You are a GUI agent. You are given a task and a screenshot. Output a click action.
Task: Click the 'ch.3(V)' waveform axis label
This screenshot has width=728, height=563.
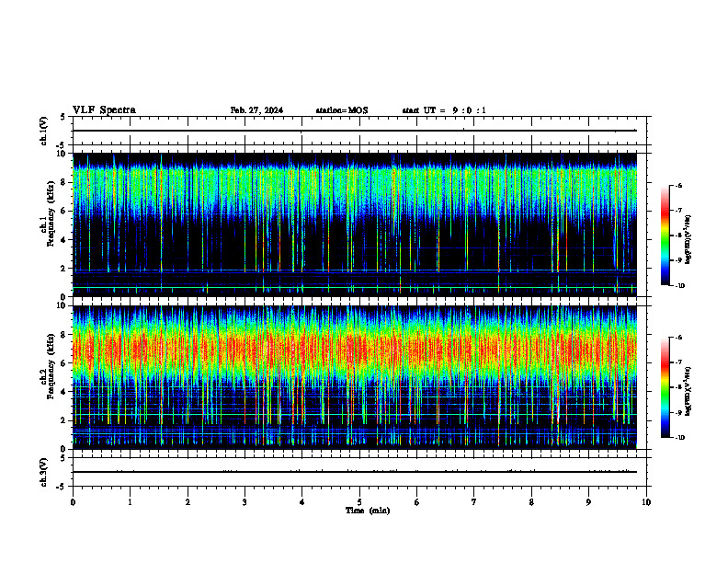tap(44, 472)
